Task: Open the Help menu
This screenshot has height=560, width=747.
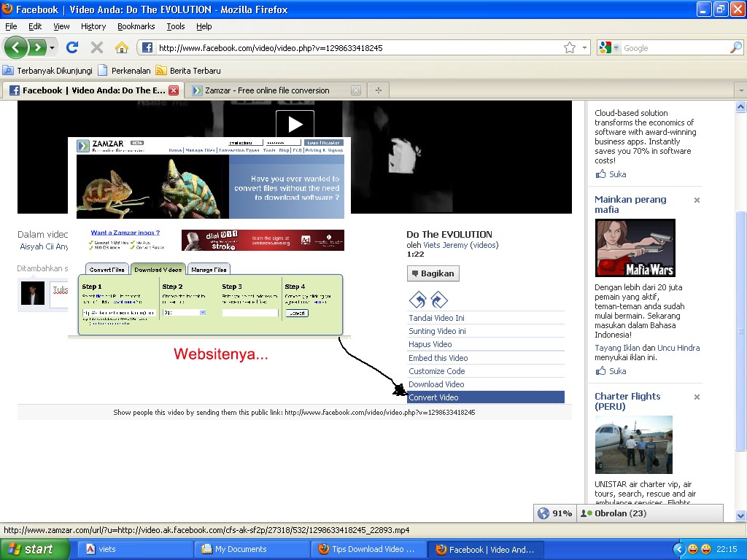Action: 204,26
